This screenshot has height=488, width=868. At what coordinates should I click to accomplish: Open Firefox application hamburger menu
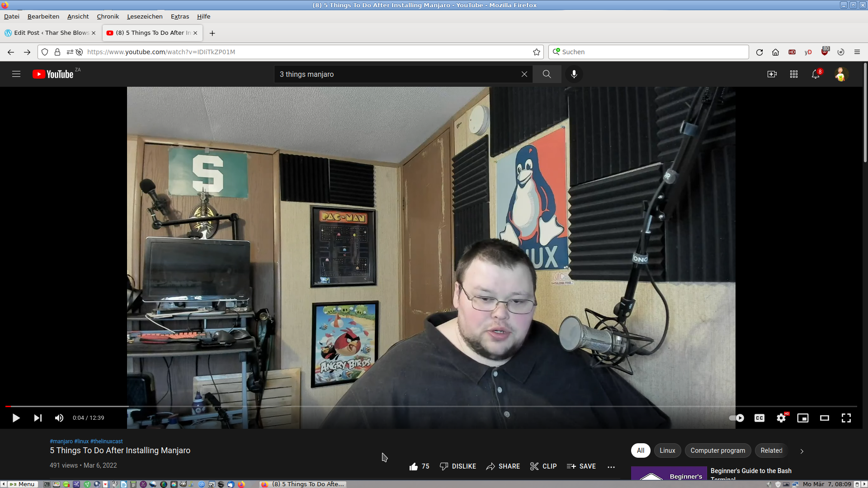[857, 52]
